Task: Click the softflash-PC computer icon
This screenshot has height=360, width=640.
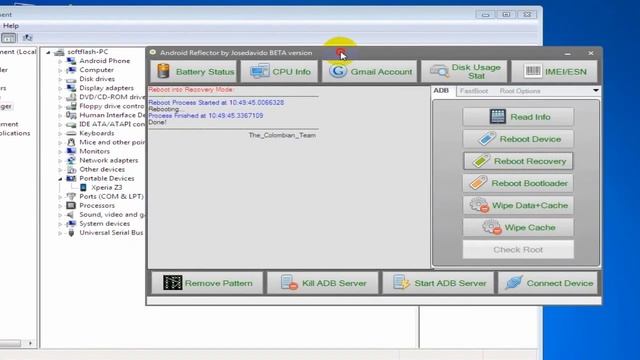Action: (59, 52)
